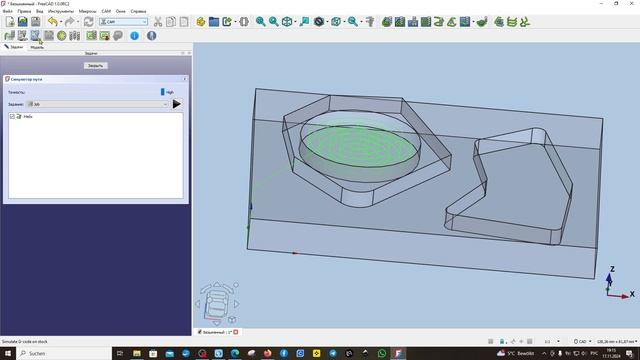Screen dimensions: 640x360
Task: Click the first green CAM operation icon
Action: coord(387,22)
